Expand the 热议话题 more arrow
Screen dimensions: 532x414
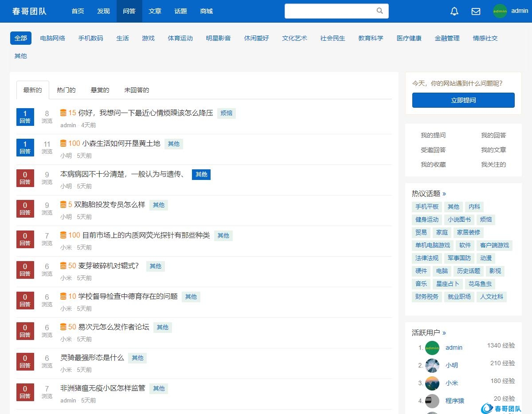pos(444,194)
